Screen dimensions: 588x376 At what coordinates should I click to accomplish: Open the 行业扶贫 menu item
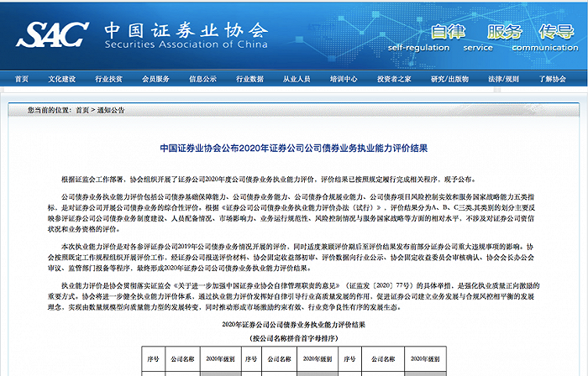point(108,79)
